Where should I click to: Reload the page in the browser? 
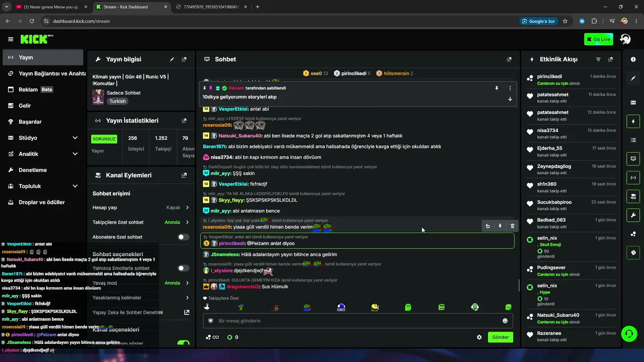pyautogui.click(x=32, y=21)
